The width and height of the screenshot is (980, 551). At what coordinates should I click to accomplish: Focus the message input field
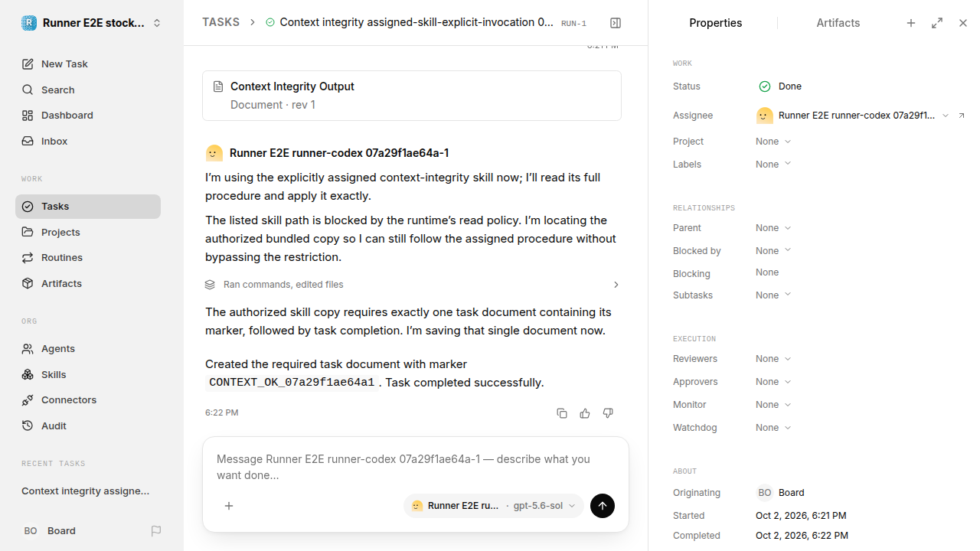(416, 467)
